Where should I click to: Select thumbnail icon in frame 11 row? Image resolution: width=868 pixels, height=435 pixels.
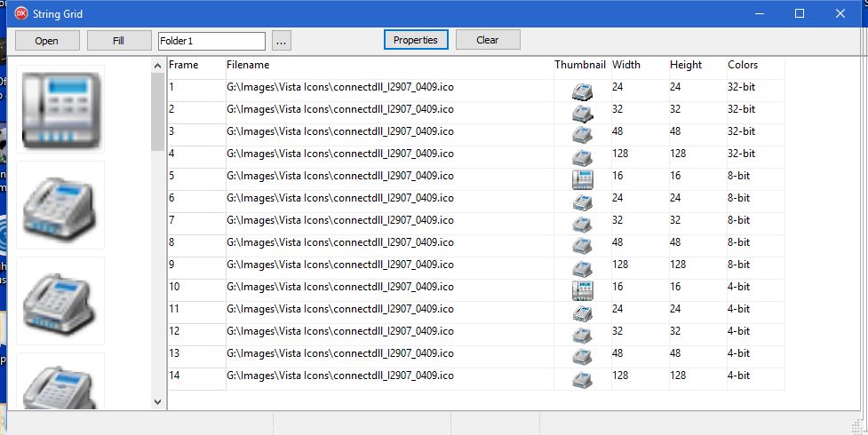582,312
